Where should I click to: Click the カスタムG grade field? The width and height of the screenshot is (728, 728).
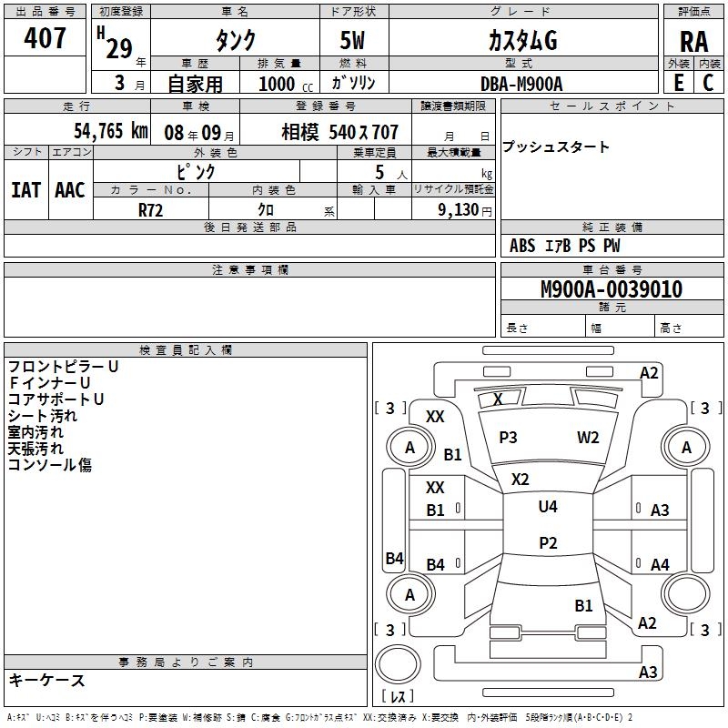coord(523,39)
